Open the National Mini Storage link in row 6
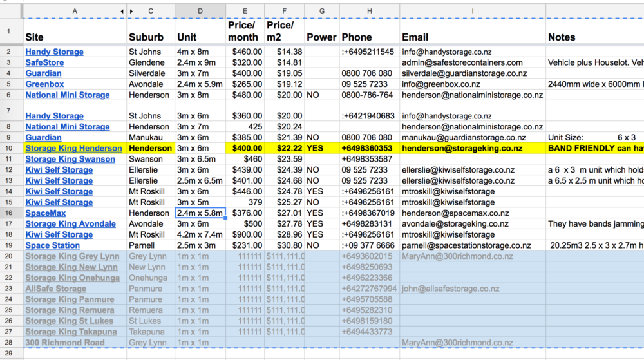 coord(68,95)
